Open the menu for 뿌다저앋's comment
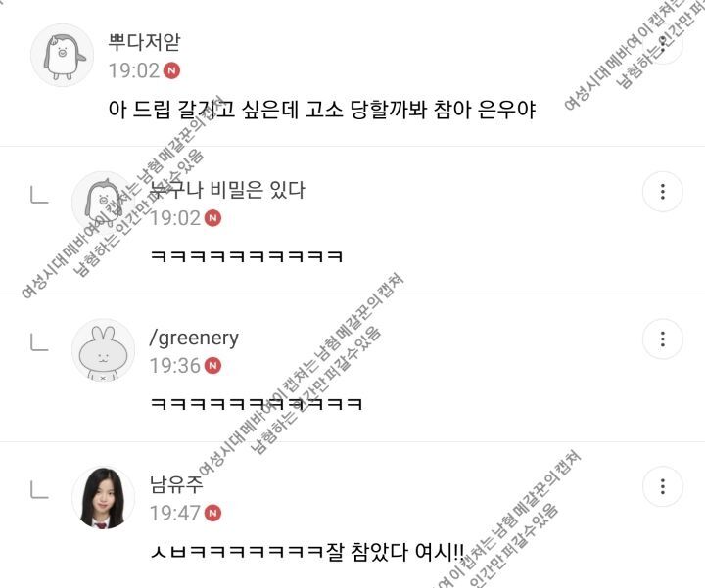705x588 pixels. click(663, 44)
